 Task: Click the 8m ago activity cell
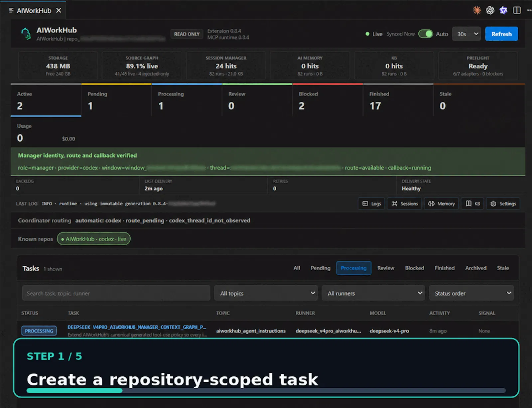438,331
